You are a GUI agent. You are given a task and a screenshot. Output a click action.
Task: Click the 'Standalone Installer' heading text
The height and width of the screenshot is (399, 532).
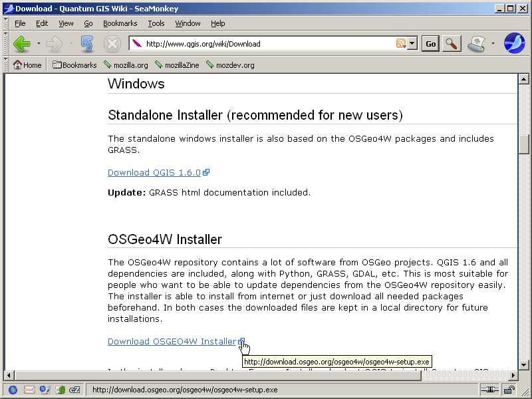(255, 115)
